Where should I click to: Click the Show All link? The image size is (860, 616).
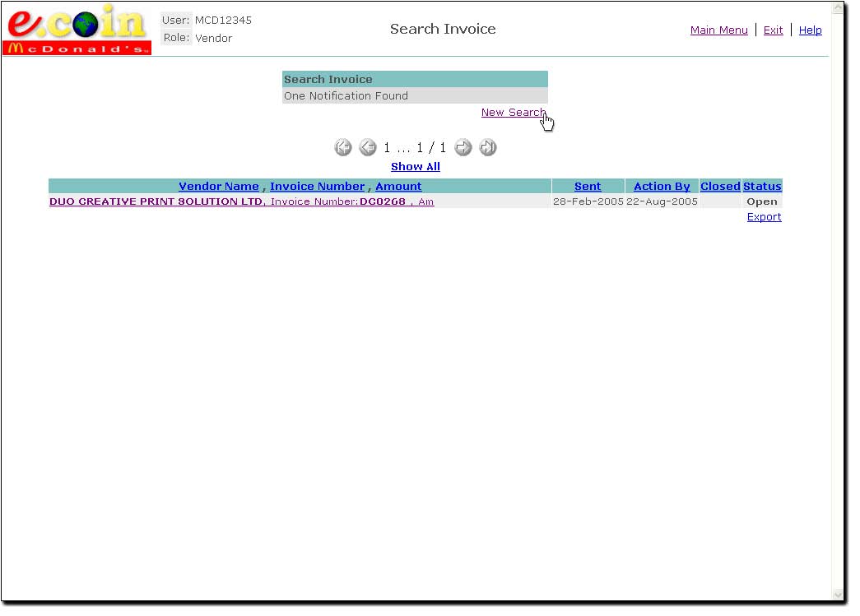415,167
